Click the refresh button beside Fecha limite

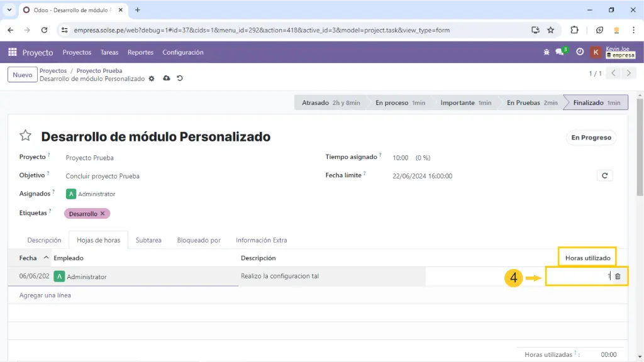604,176
